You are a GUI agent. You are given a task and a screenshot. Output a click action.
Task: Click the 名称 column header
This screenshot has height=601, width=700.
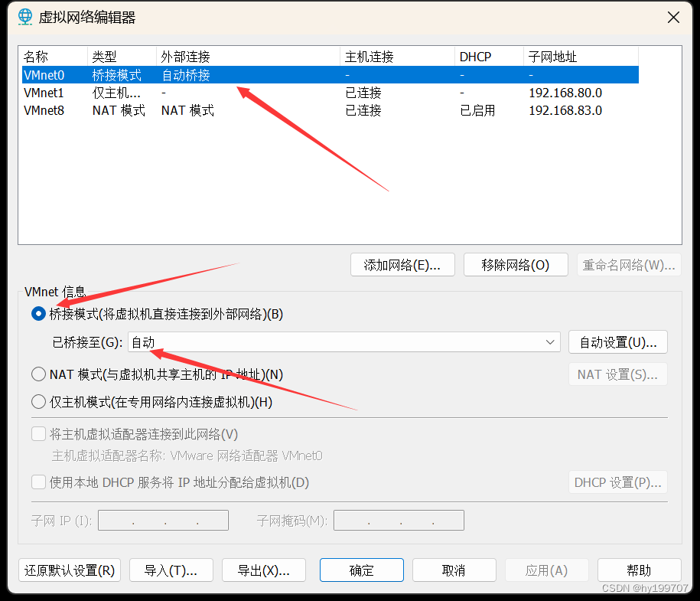point(54,57)
